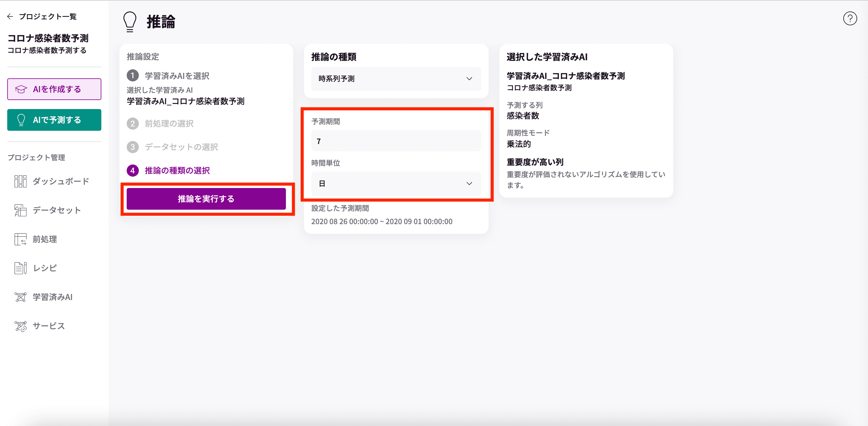Click the recipe document icon
Image resolution: width=868 pixels, height=426 pixels.
(x=21, y=268)
